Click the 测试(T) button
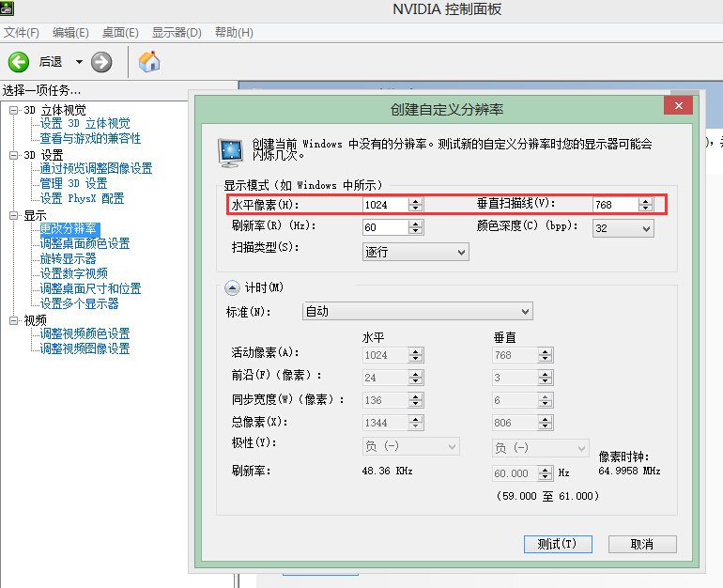Screen dimensions: 723x588 (558, 544)
